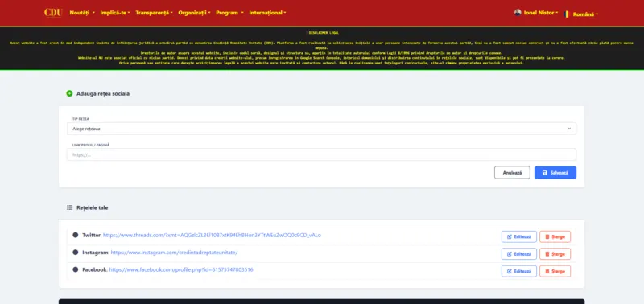This screenshot has width=644, height=304.
Task: Open the facebook.com profile.php link
Action: tap(181, 269)
